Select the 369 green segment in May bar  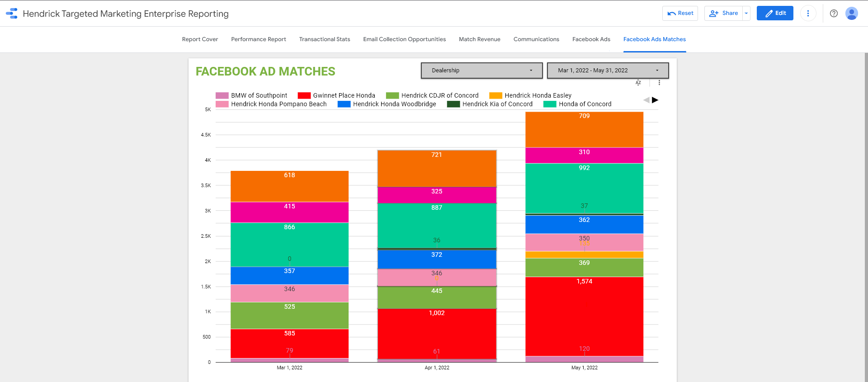coord(584,268)
